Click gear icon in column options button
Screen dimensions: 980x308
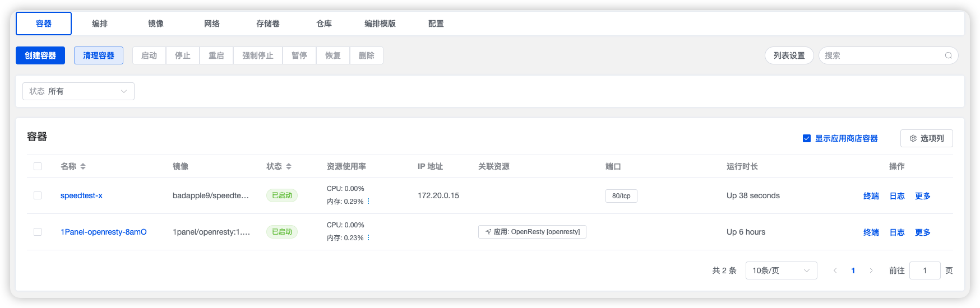(x=913, y=138)
